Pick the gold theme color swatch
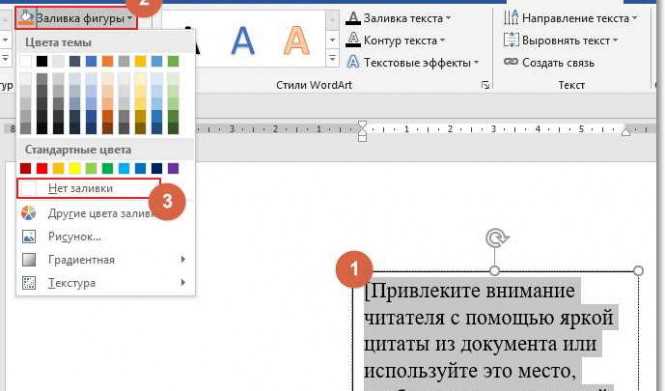 click(x=140, y=61)
